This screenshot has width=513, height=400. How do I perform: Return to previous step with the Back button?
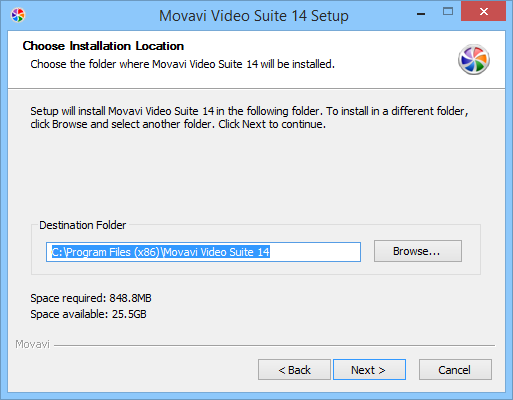294,370
